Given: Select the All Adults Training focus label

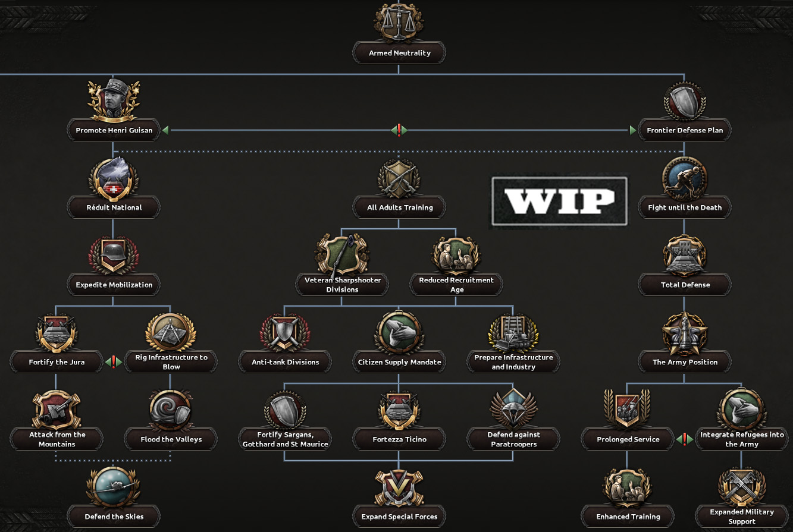Looking at the screenshot, I should click(399, 207).
